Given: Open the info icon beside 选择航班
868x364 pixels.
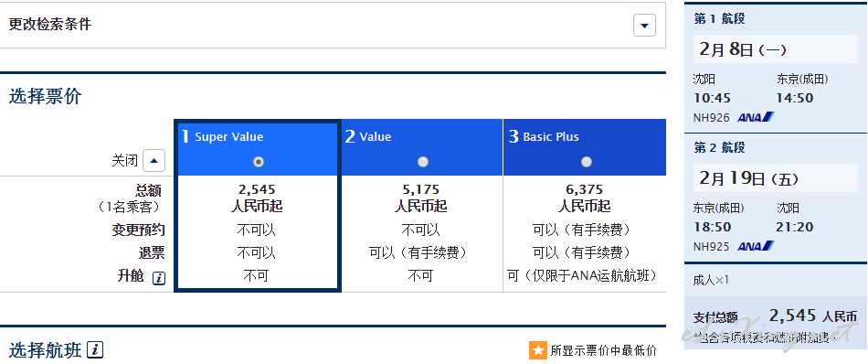Looking at the screenshot, I should pyautogui.click(x=96, y=349).
